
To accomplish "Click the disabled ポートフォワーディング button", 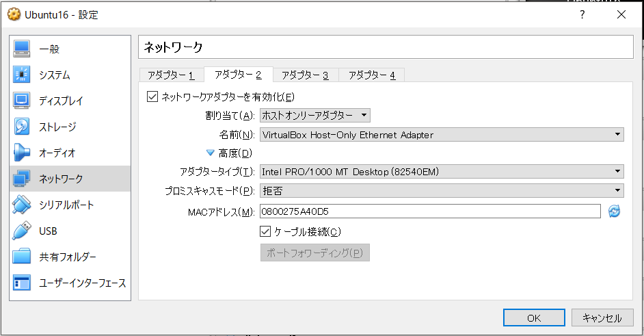I will coord(315,253).
